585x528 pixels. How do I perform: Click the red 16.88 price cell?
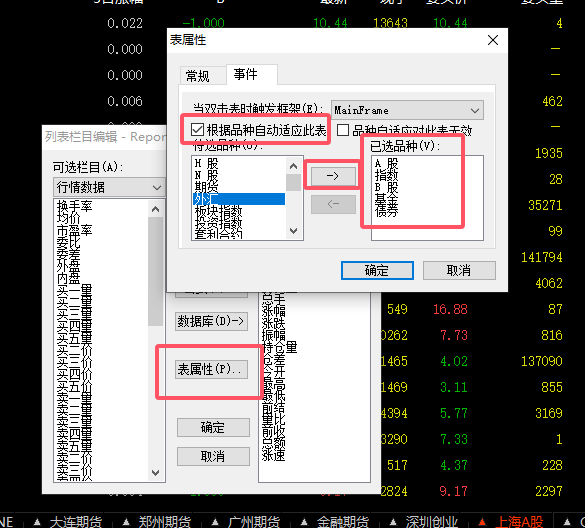pos(450,309)
